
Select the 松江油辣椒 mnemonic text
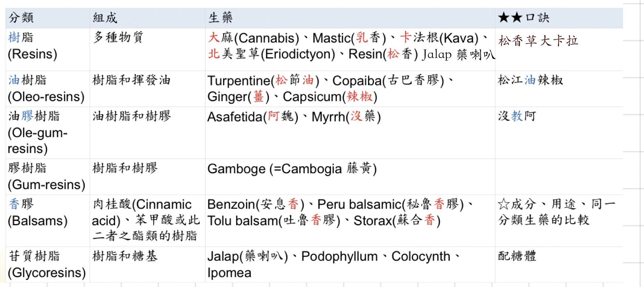pos(530,80)
